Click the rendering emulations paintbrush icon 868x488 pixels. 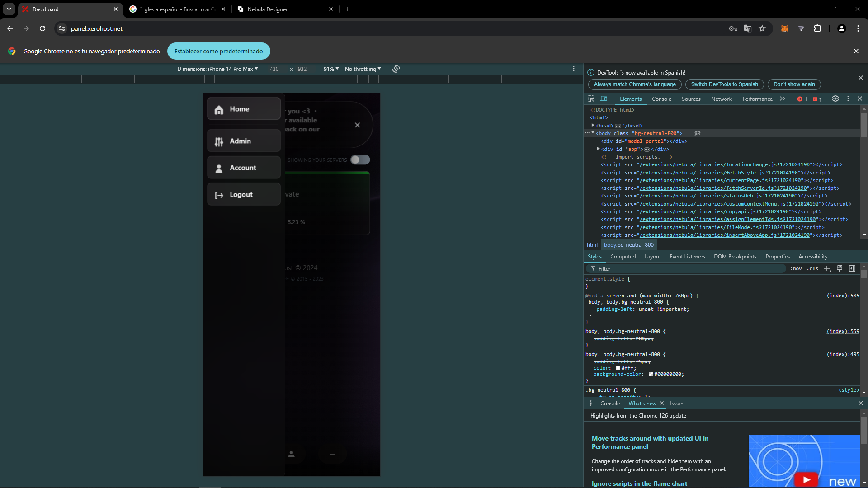840,268
